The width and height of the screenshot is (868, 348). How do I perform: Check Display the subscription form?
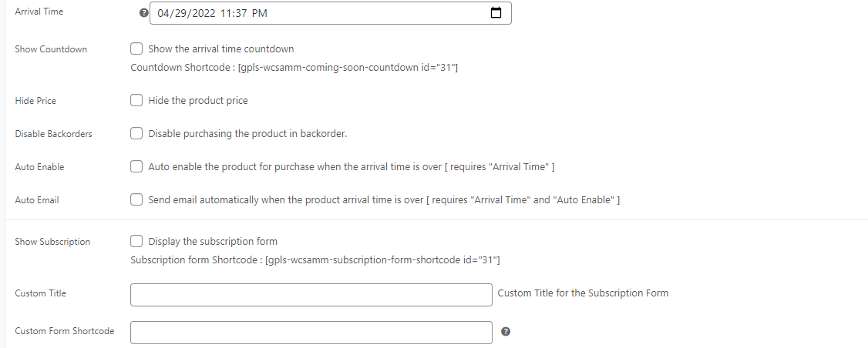(136, 241)
